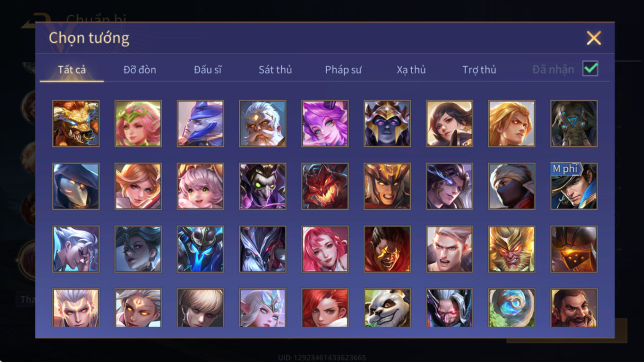Pick the blue swirling orb hero
The image size is (644, 362).
click(x=511, y=308)
